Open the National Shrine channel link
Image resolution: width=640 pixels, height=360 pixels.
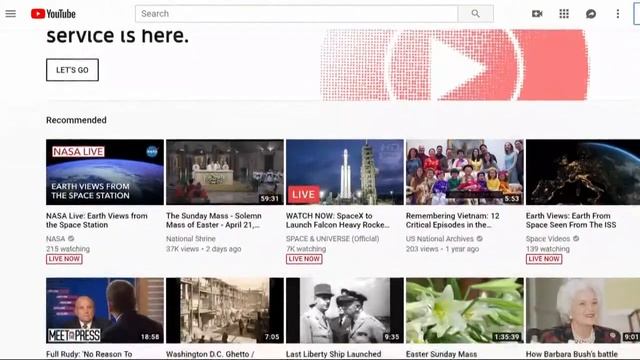tap(191, 239)
